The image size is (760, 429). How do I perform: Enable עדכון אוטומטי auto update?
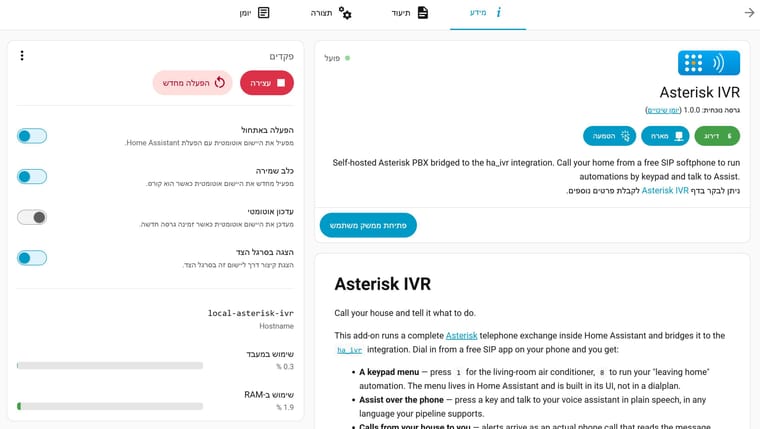(x=32, y=217)
